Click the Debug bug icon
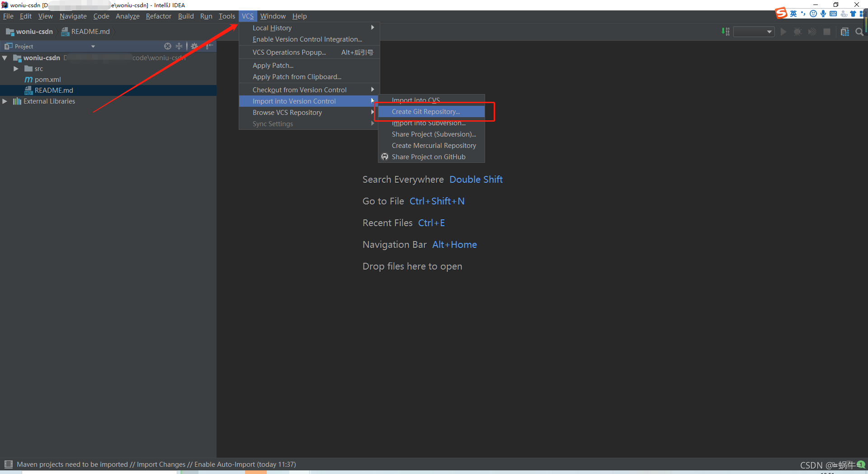 pyautogui.click(x=798, y=32)
